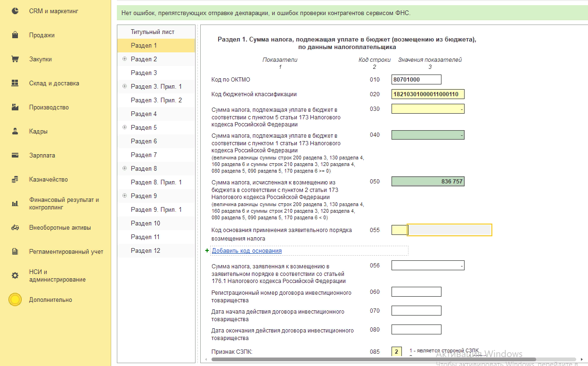Click the investment contract registration number field 060
Viewport: 588px width, 366px height.
tap(416, 291)
